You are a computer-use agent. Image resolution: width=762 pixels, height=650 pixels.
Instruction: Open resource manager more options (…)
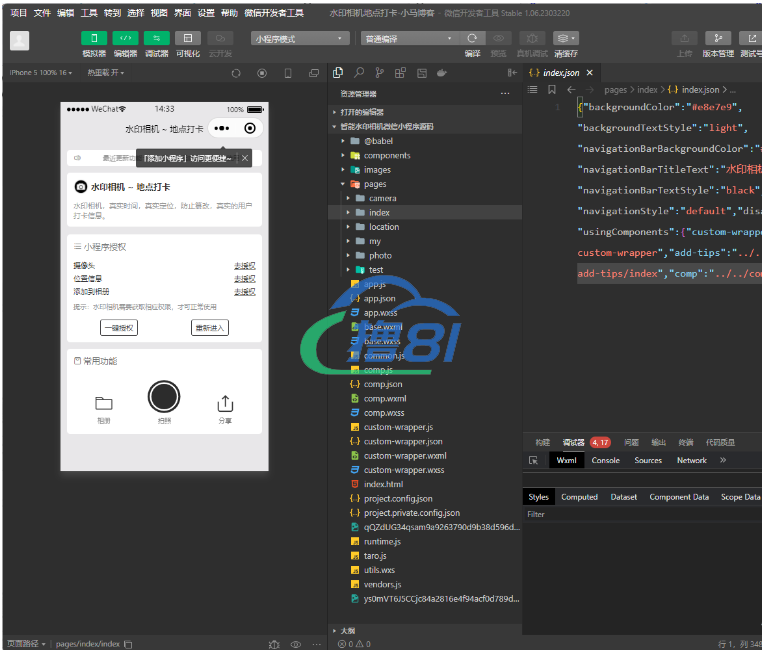click(x=505, y=93)
